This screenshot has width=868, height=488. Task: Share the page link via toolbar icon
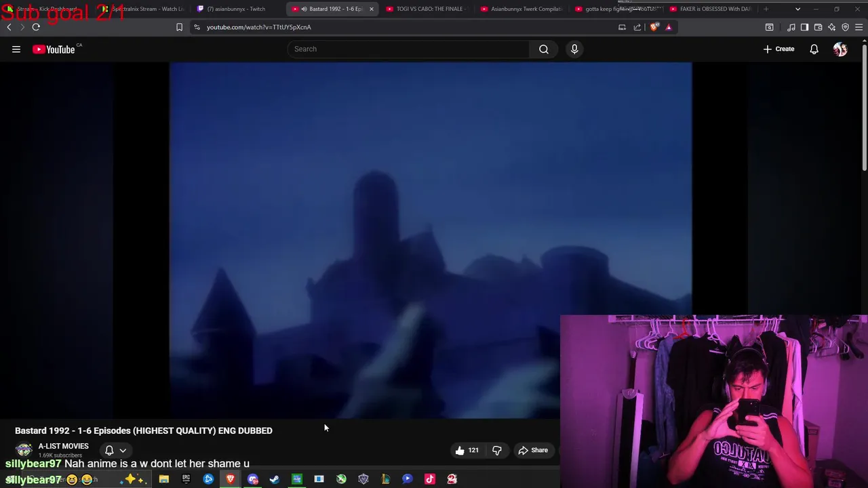pos(637,27)
